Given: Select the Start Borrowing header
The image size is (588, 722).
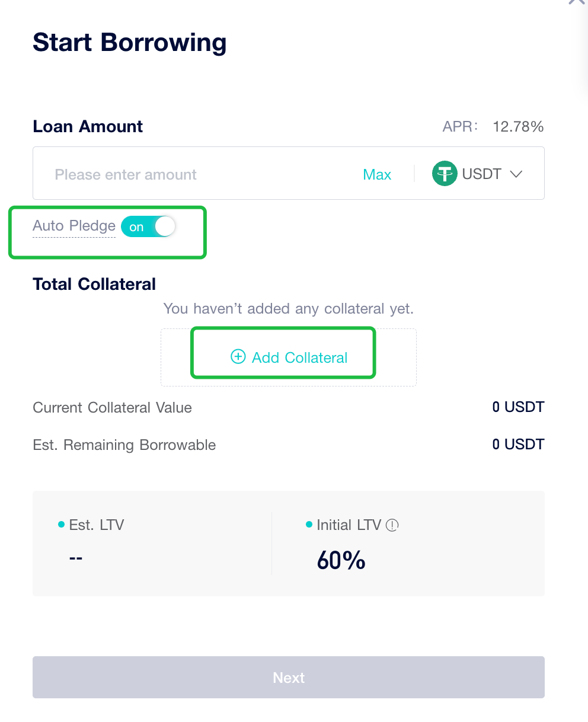Looking at the screenshot, I should tap(129, 42).
